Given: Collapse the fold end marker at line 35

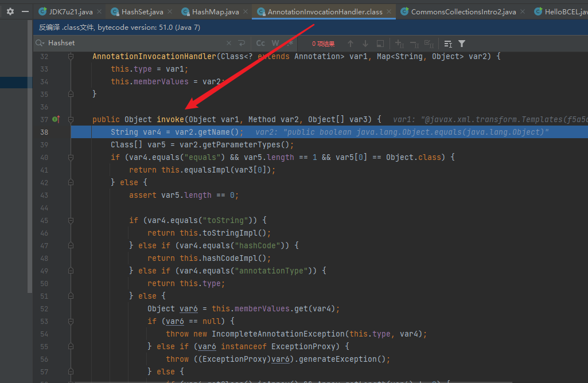Looking at the screenshot, I should point(71,95).
